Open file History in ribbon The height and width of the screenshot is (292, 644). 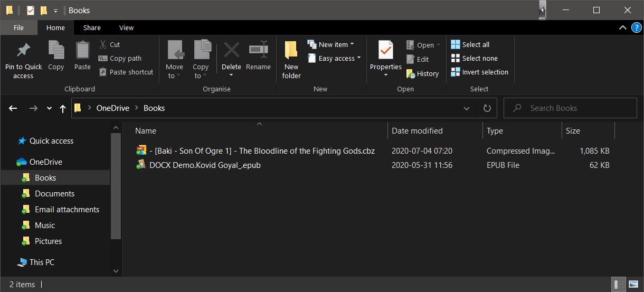pyautogui.click(x=422, y=74)
